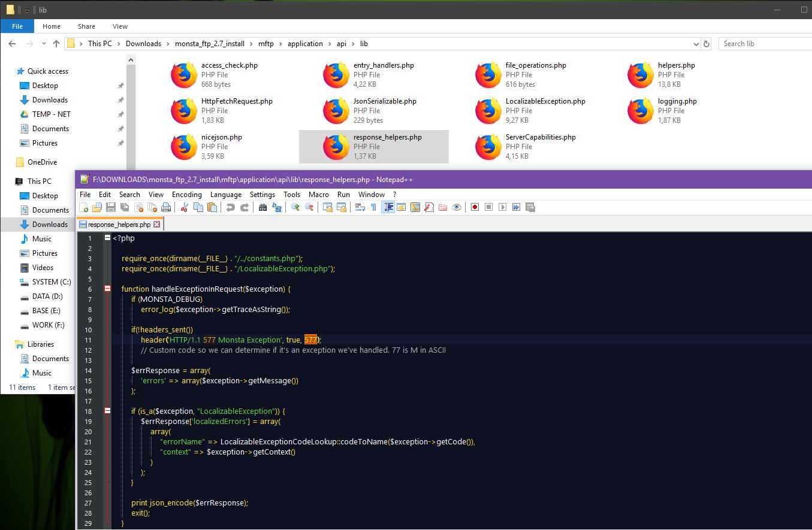Click the Undo arrow icon
Viewport: 812px width, 530px height.
click(x=230, y=207)
